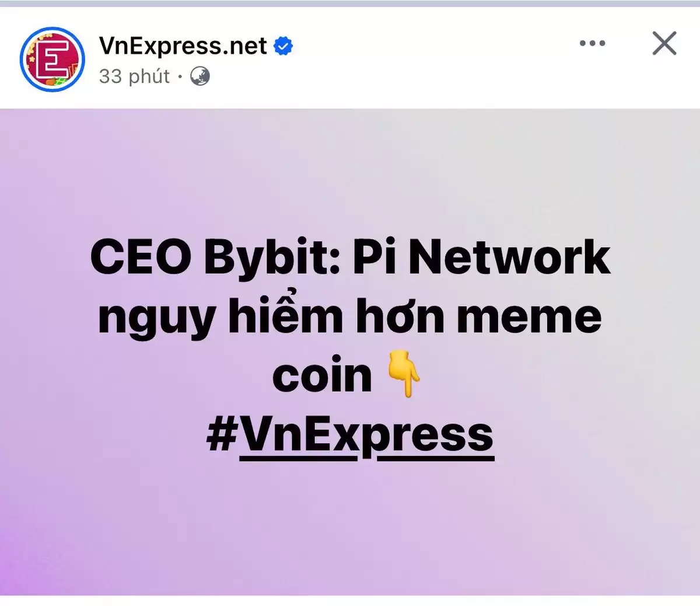Open the three-dot post options menu
This screenshot has height=606, width=700.
592,43
